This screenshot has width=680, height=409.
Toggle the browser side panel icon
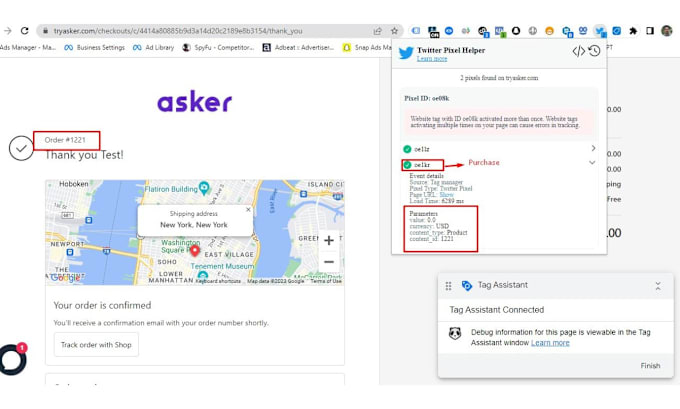pos(650,31)
